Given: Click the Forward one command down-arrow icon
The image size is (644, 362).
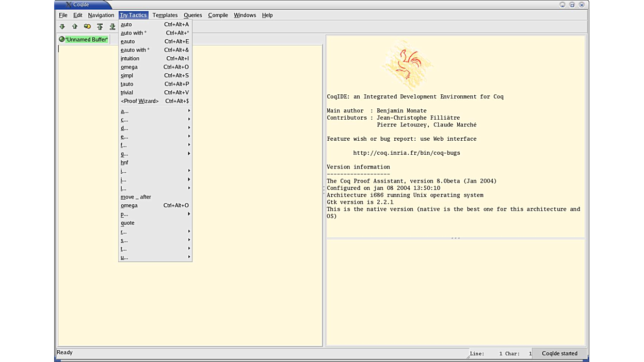Looking at the screenshot, I should click(x=62, y=26).
